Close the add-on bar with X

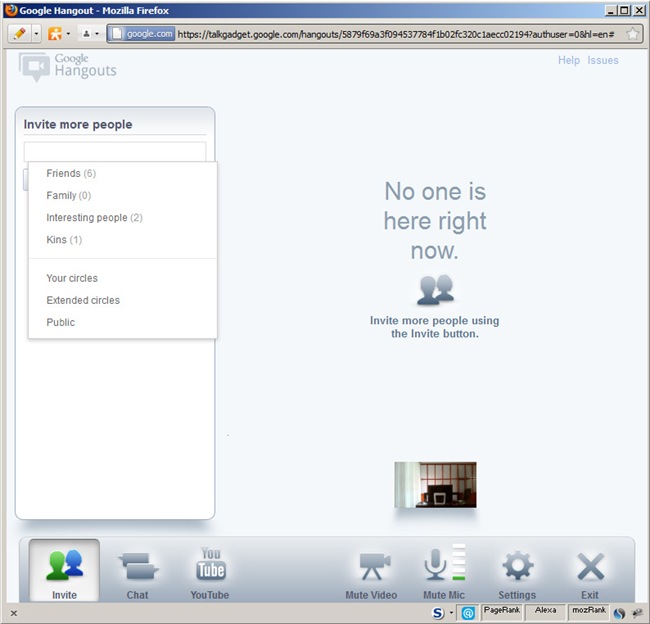coord(14,613)
